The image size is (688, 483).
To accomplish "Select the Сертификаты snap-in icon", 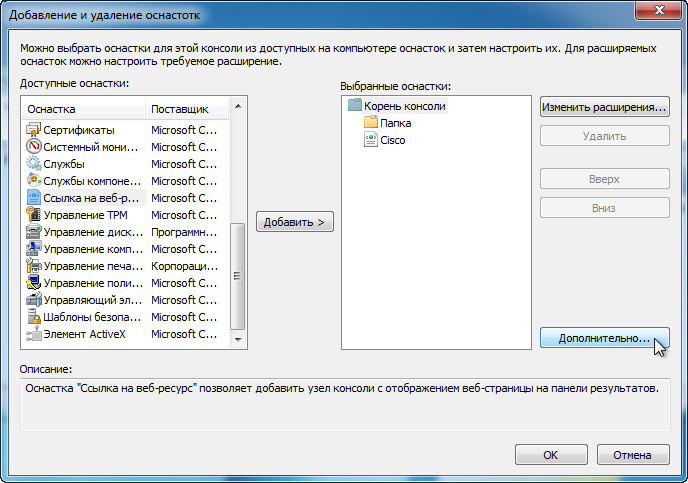I will [33, 130].
